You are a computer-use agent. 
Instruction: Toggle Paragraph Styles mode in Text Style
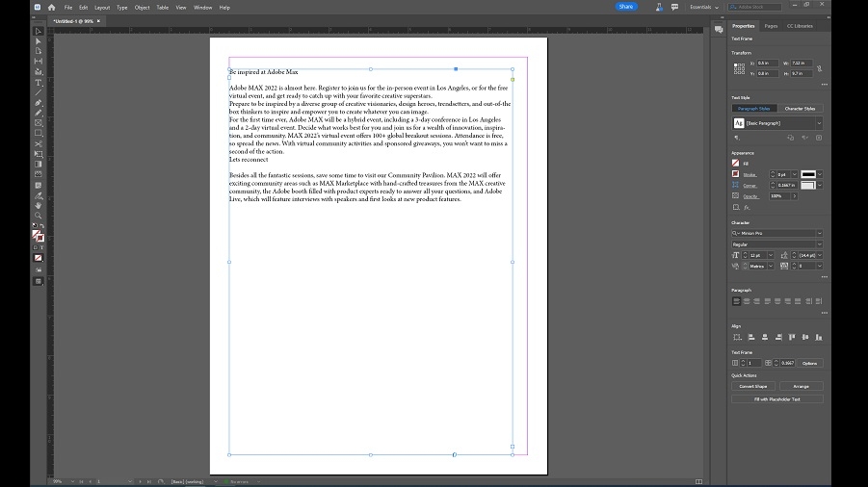pyautogui.click(x=754, y=109)
